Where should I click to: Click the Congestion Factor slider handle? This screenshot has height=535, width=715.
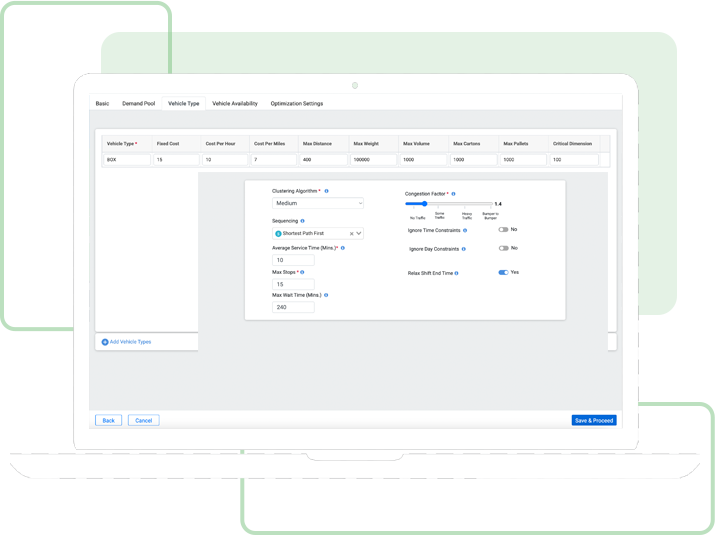point(425,203)
